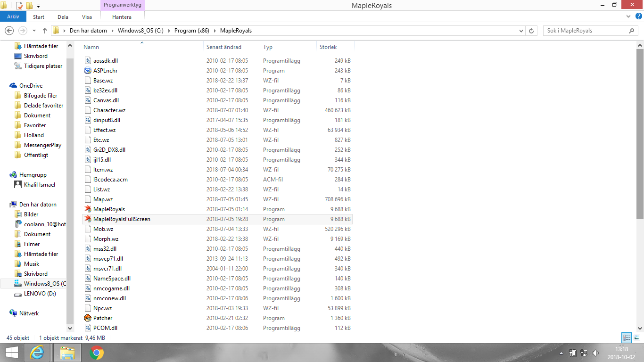Viewport: 644px width, 362px height.
Task: Open recent locations dropdown arrow
Action: (x=34, y=31)
